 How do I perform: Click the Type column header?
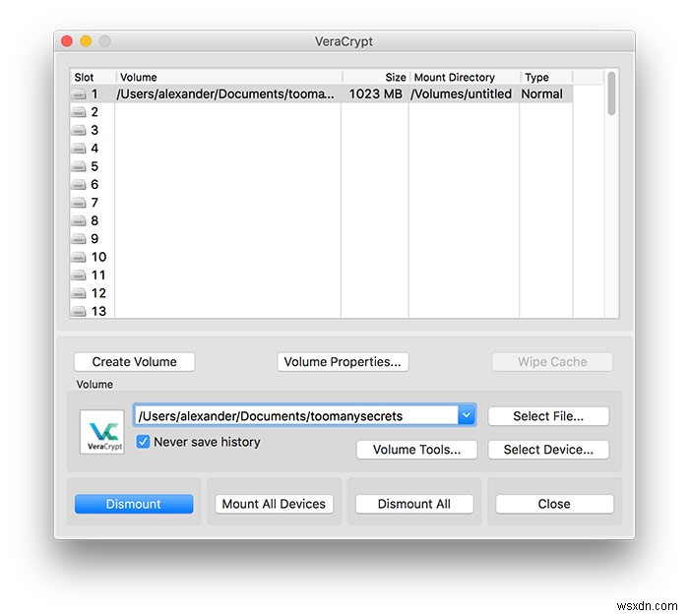tap(546, 78)
